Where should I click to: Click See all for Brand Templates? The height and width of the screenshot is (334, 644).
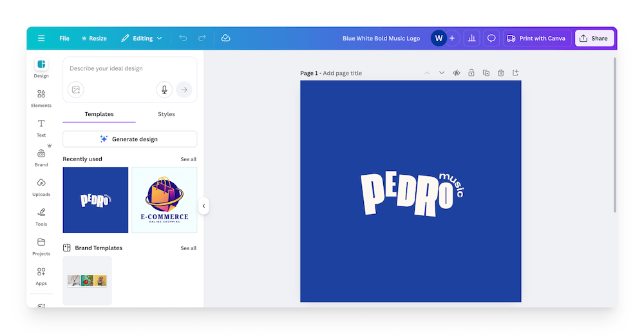click(188, 248)
